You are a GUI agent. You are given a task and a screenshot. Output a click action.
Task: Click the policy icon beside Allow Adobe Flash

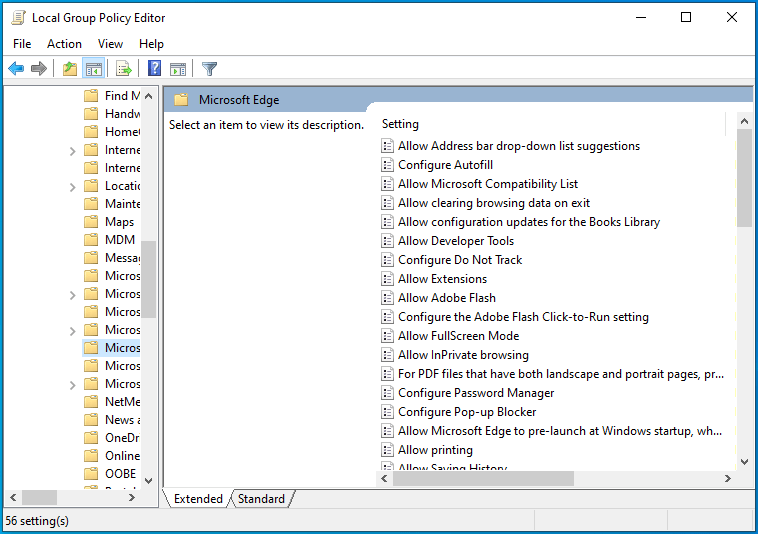pyautogui.click(x=387, y=298)
